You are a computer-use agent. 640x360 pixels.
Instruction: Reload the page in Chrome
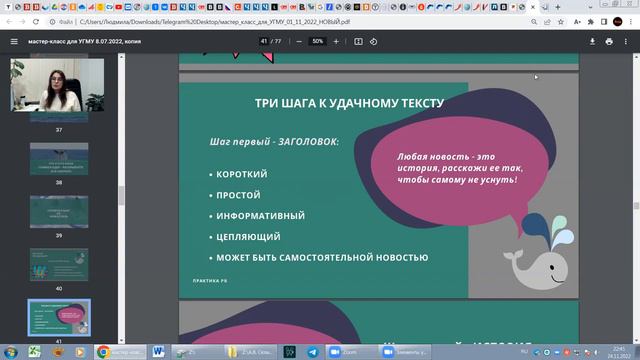pos(36,22)
